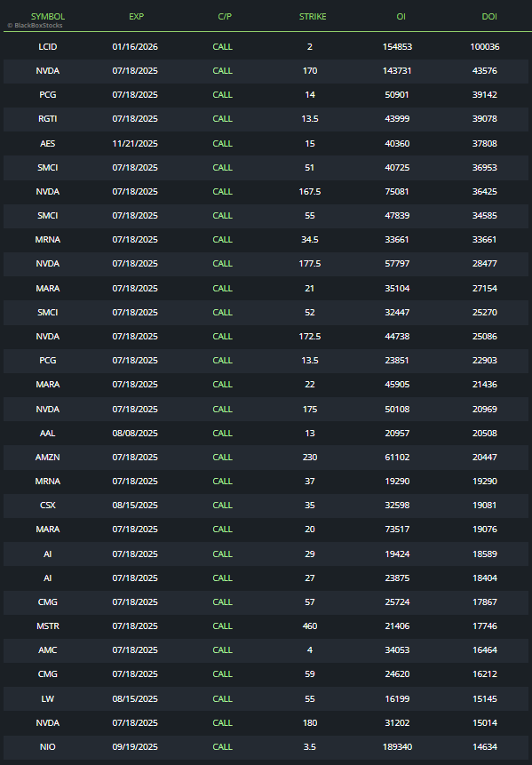Screen dimensions: 532x765
Task: Select the CSX symbol cell
Action: [48, 505]
